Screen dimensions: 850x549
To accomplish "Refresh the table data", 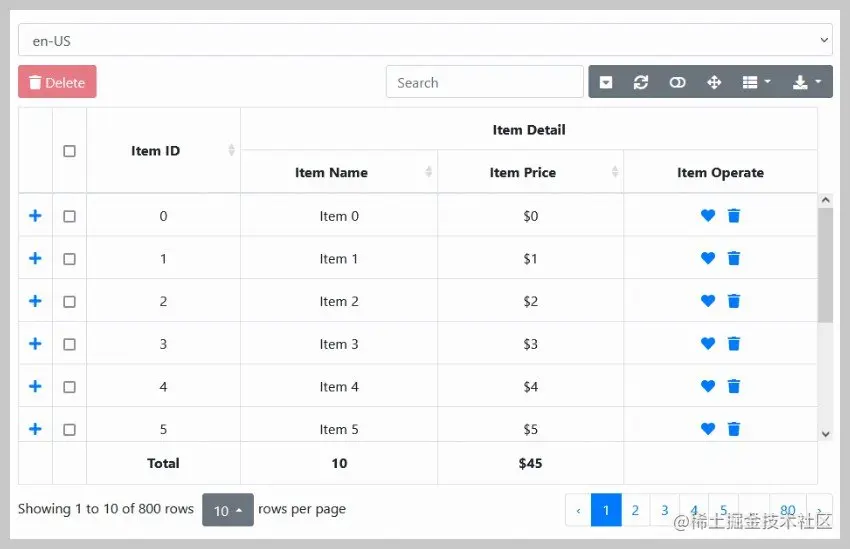I will pos(641,82).
